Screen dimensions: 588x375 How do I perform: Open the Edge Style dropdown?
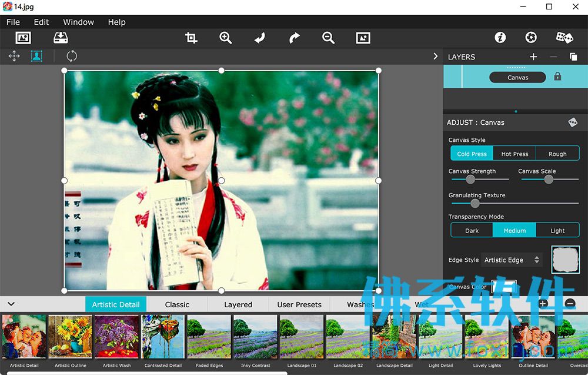point(512,260)
